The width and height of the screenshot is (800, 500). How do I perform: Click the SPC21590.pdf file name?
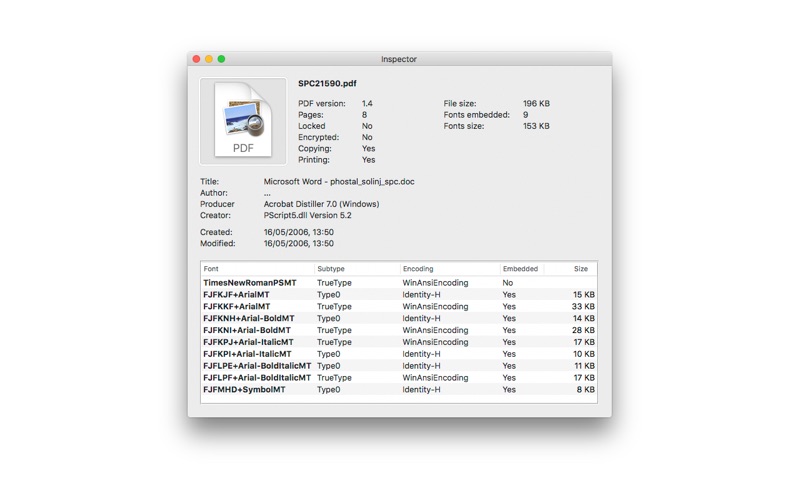(x=327, y=84)
